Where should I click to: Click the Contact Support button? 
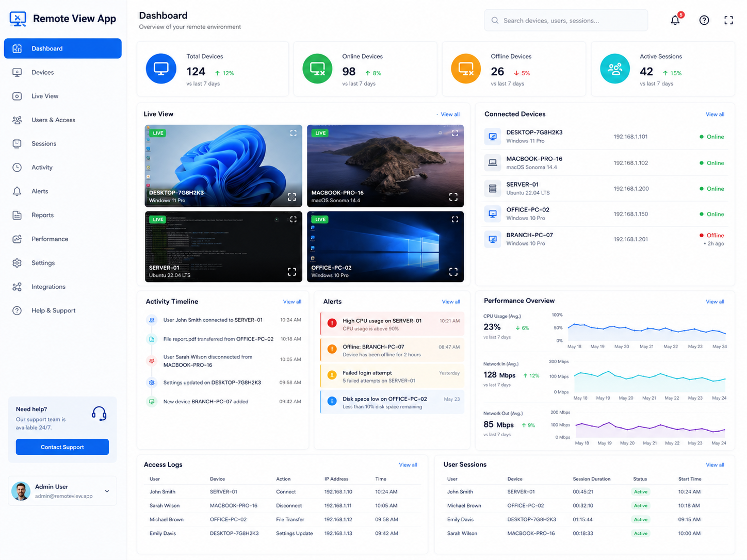(62, 447)
